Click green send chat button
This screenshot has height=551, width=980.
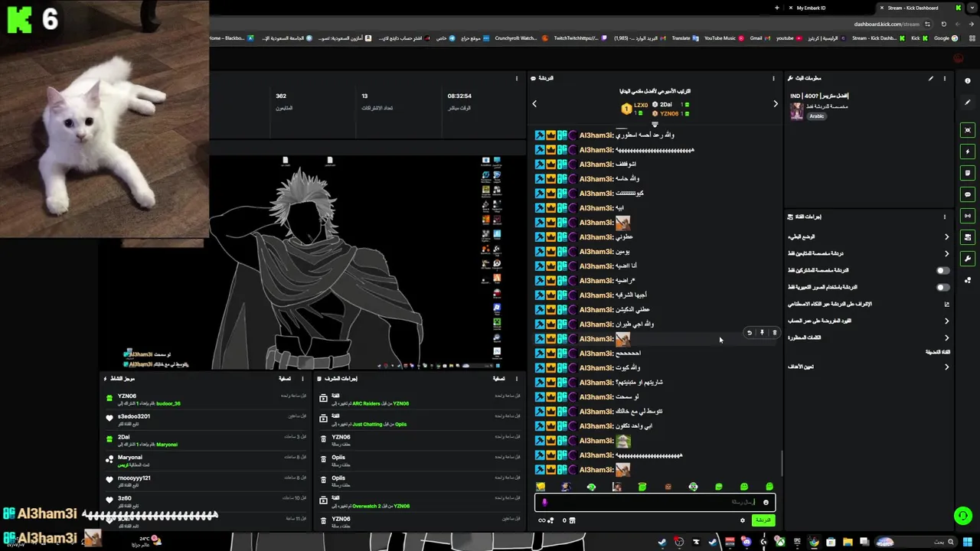coord(763,520)
